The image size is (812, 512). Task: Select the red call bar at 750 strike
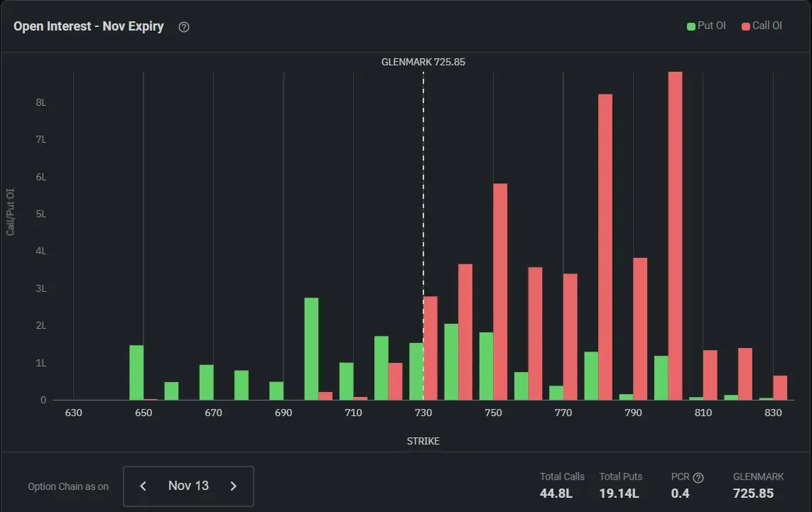[500, 291]
